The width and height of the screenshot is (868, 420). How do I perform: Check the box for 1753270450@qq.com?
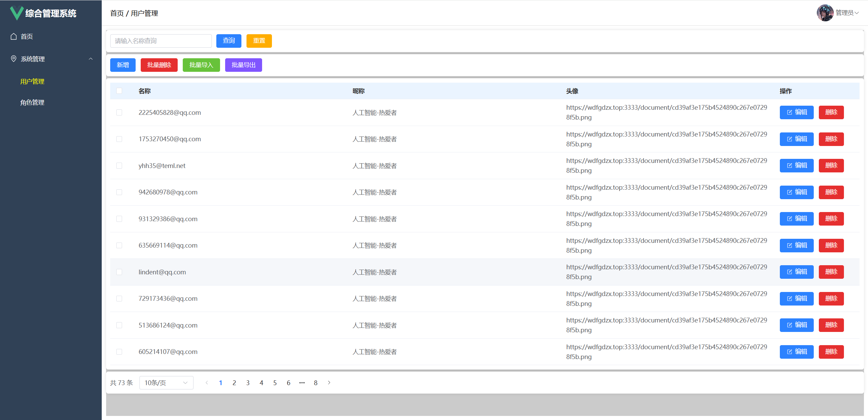click(x=119, y=139)
